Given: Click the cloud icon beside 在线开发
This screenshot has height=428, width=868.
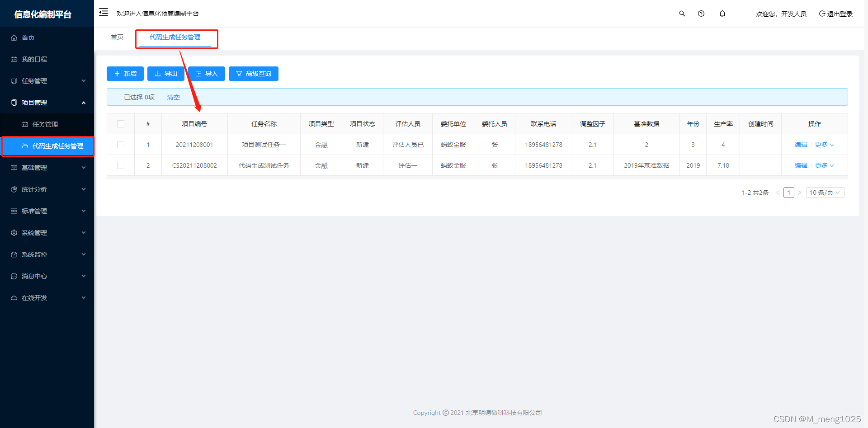Looking at the screenshot, I should [x=14, y=298].
